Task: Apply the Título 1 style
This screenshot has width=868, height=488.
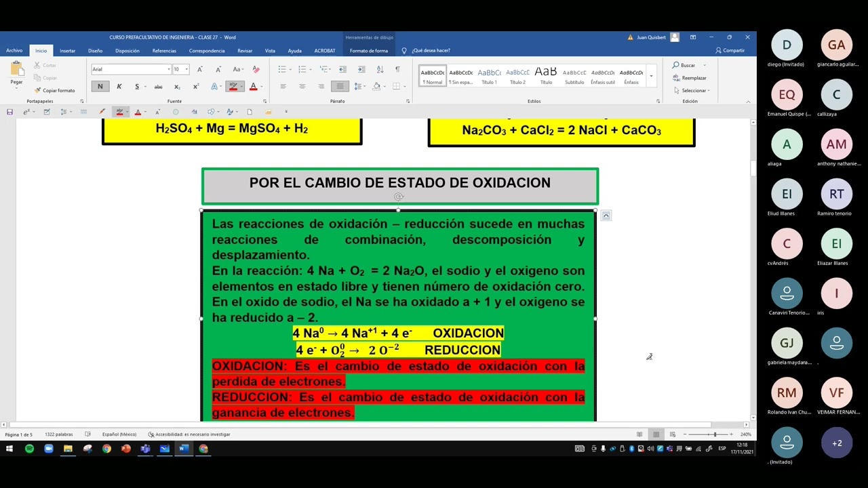Action: (489, 76)
